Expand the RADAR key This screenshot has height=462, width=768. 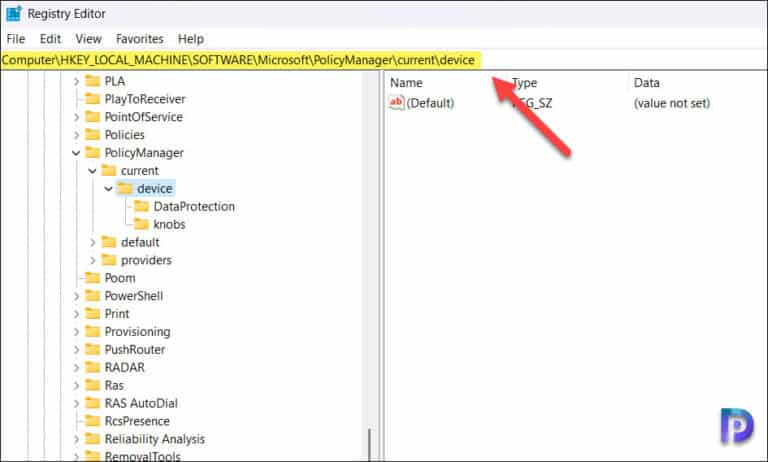[x=76, y=368]
